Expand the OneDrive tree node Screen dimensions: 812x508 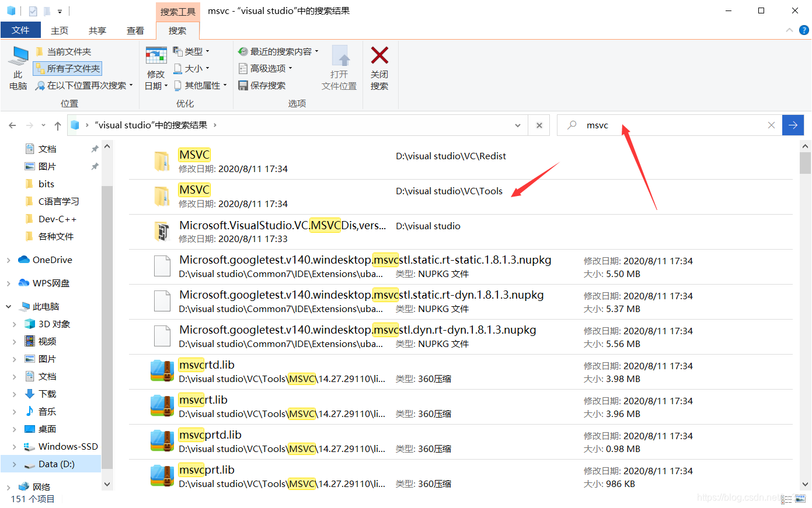tap(8, 260)
